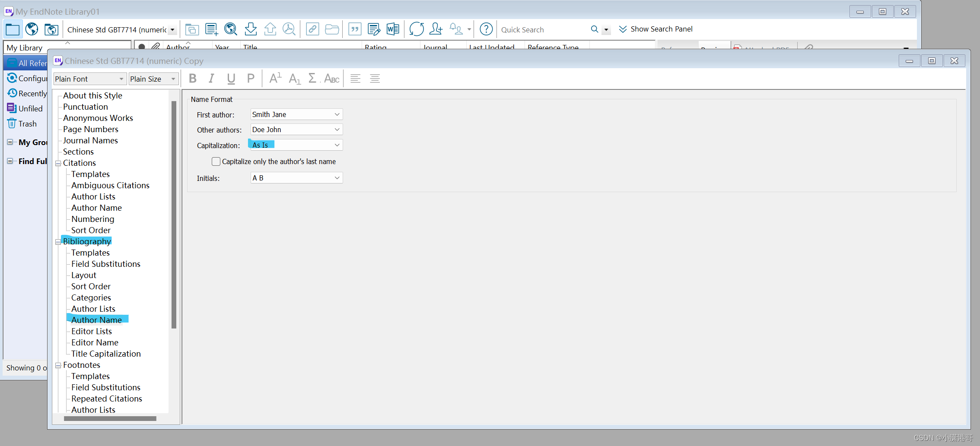Click the Format Bibliography icon

pyautogui.click(x=374, y=29)
